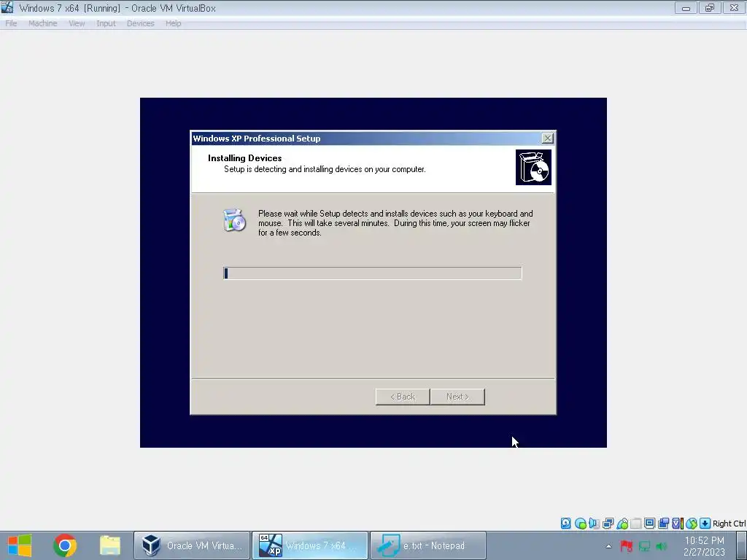Click the USB devices status icon
Screen dimensions: 747x560
point(622,524)
